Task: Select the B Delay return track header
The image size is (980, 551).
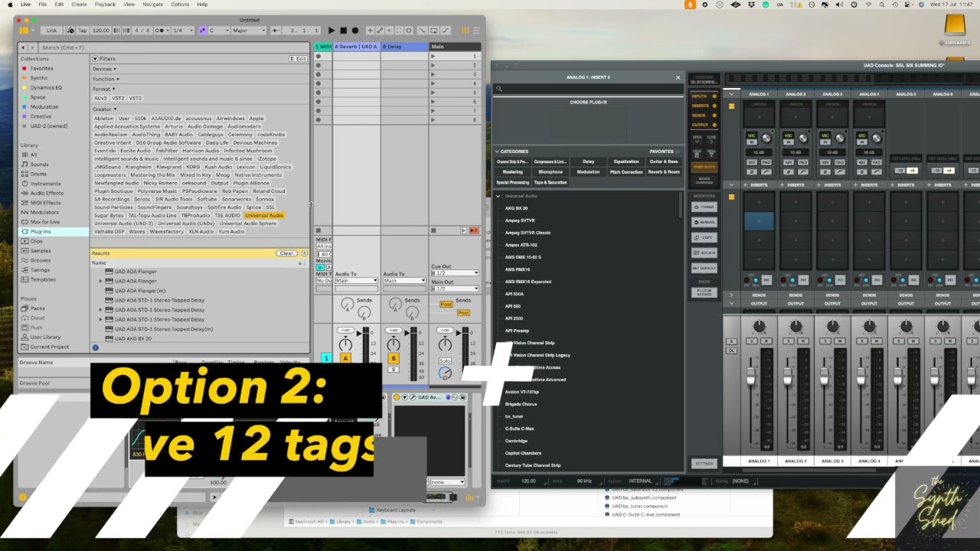Action: (x=404, y=47)
